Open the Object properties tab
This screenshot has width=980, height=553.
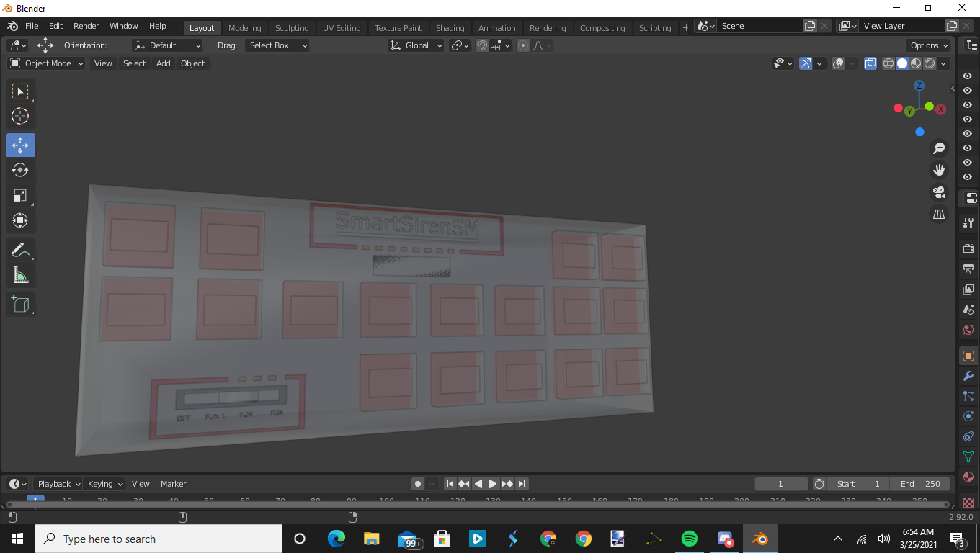(x=968, y=356)
